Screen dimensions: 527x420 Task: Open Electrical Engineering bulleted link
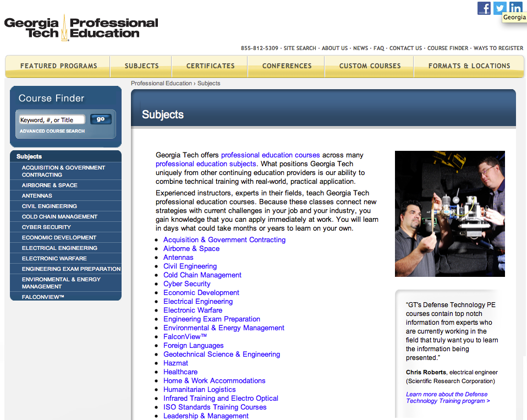(198, 301)
